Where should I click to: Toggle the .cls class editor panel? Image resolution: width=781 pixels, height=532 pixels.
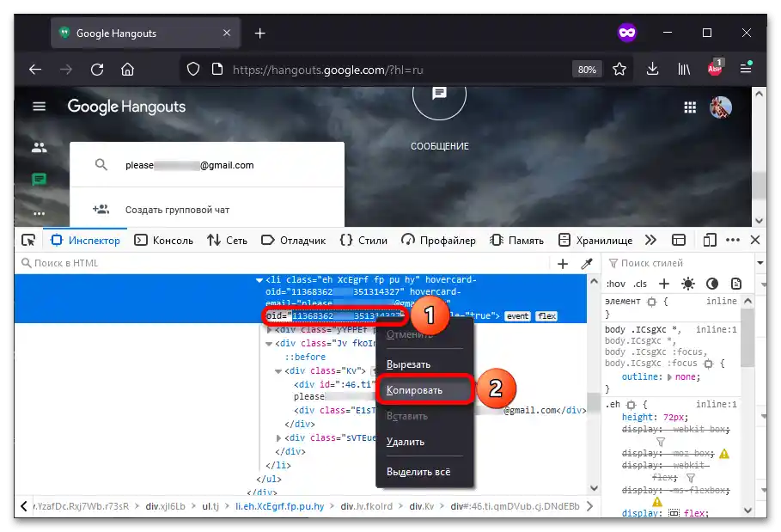pyautogui.click(x=640, y=283)
